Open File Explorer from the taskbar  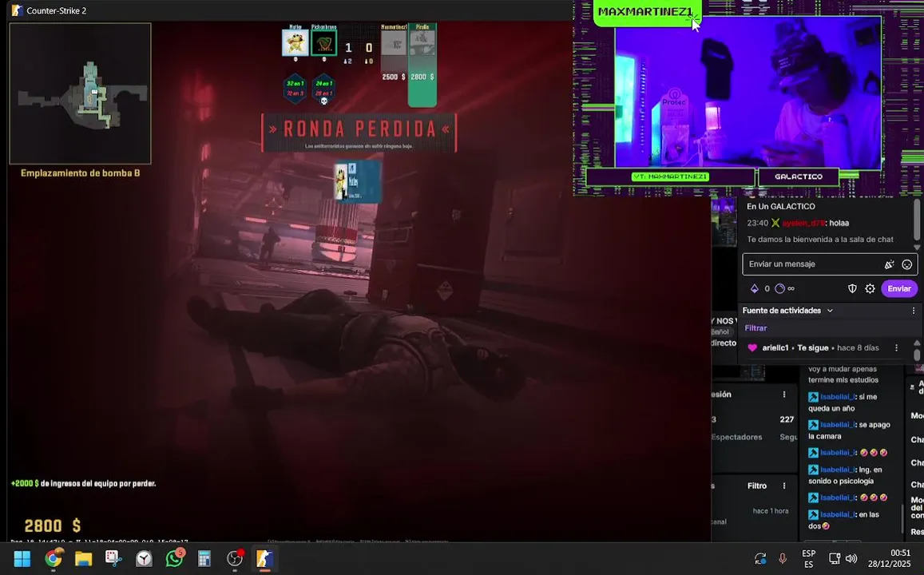coord(83,558)
